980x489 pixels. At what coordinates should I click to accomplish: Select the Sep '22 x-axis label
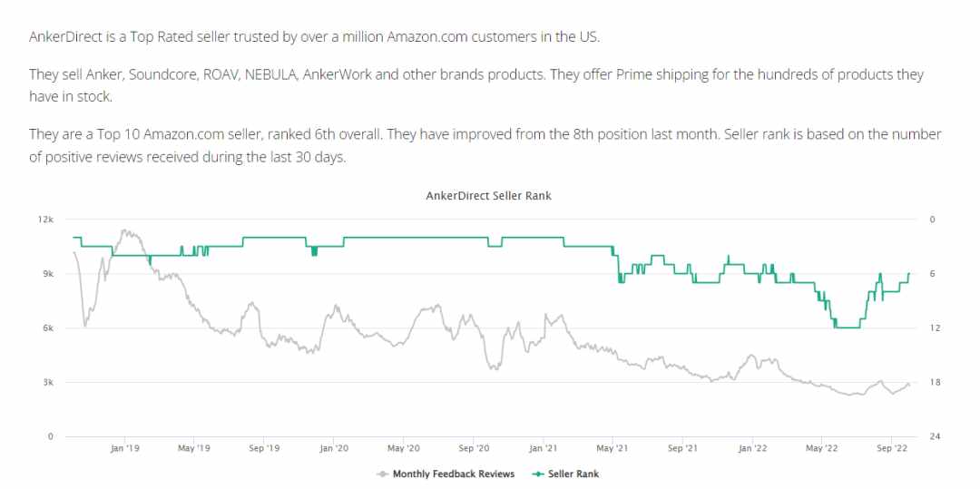(x=892, y=448)
